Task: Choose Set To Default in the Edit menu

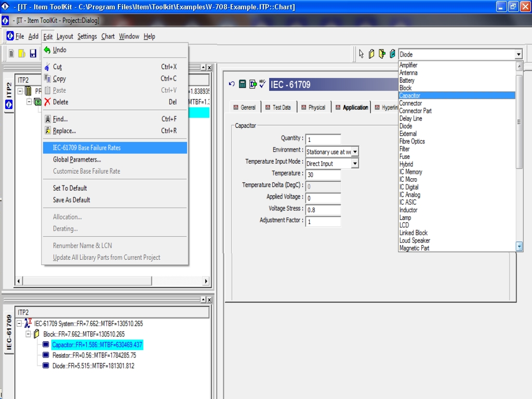Action: 115,188
